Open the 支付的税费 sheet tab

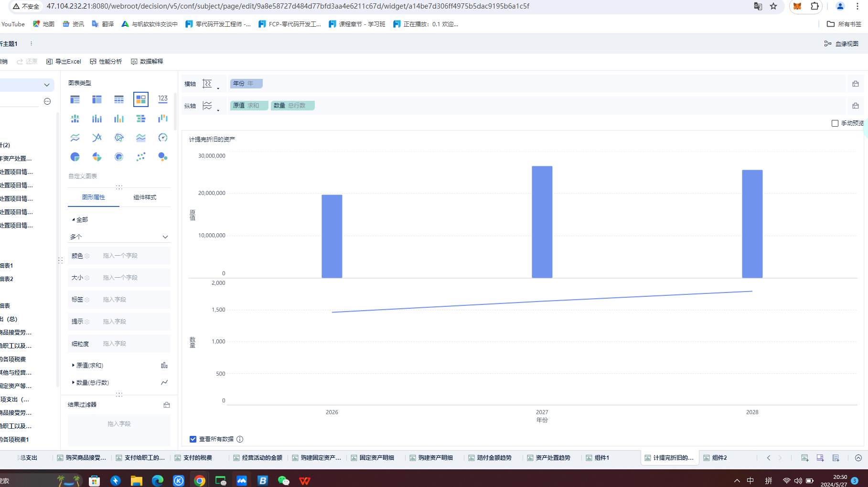[193, 458]
